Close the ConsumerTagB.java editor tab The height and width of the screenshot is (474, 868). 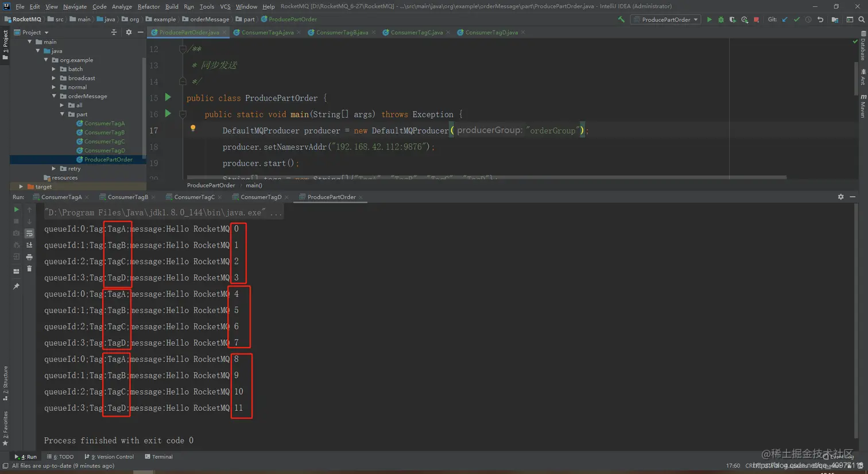[x=374, y=32]
